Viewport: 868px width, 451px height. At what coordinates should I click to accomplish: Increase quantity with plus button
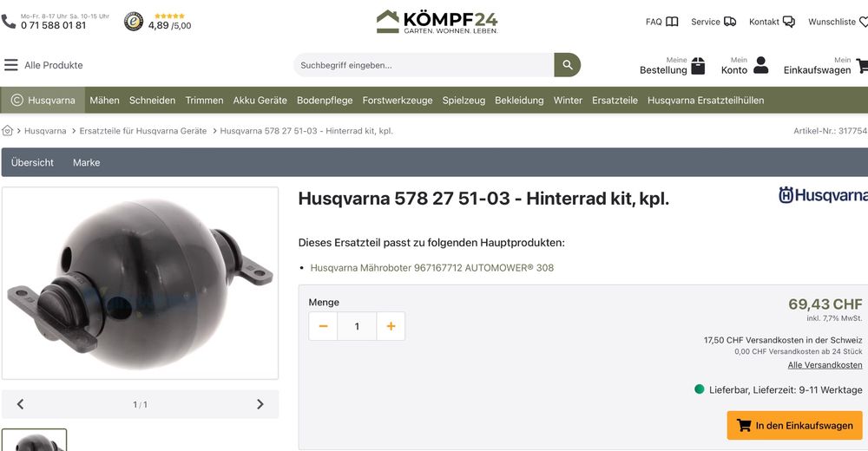point(391,326)
